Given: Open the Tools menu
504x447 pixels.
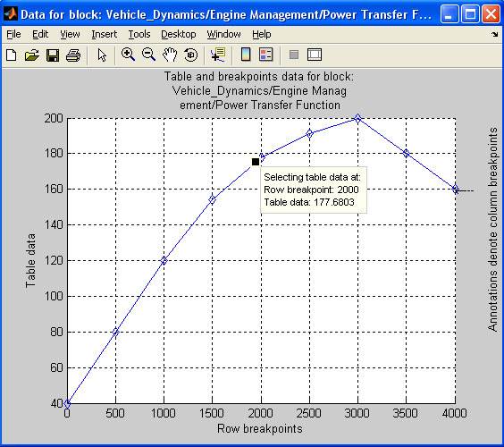Looking at the screenshot, I should point(139,34).
